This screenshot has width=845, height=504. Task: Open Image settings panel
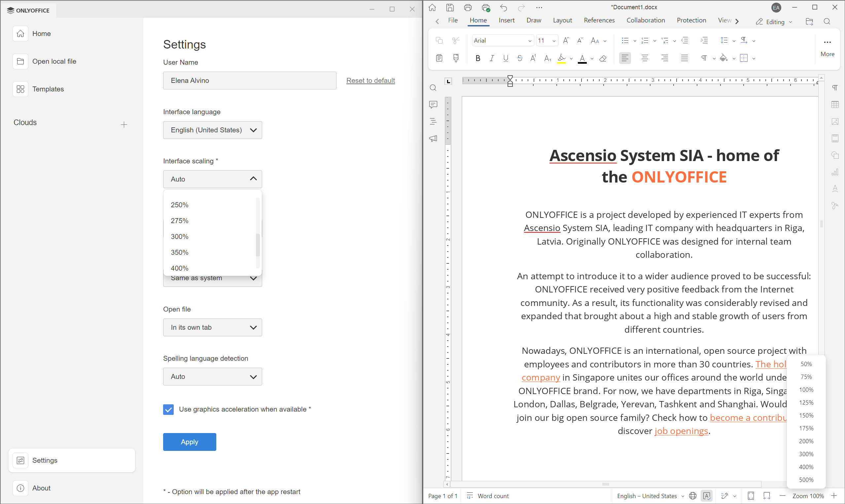tap(835, 121)
